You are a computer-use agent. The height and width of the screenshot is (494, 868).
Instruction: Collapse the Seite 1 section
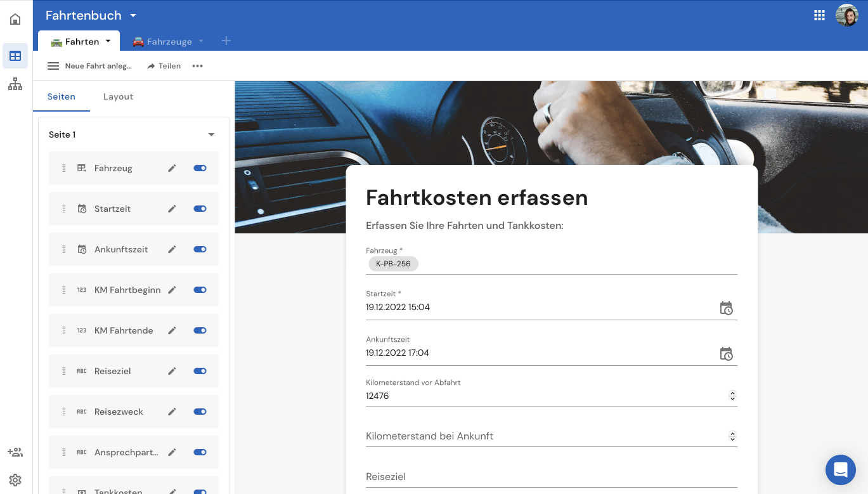click(x=212, y=134)
